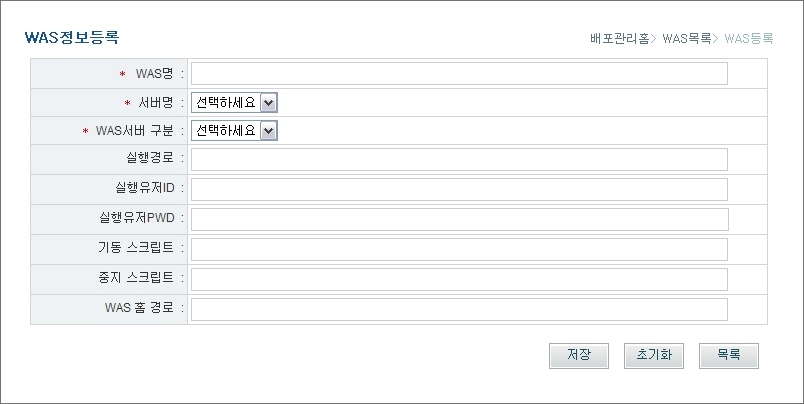Open the WAS목록 breadcrumb link

(x=687, y=39)
